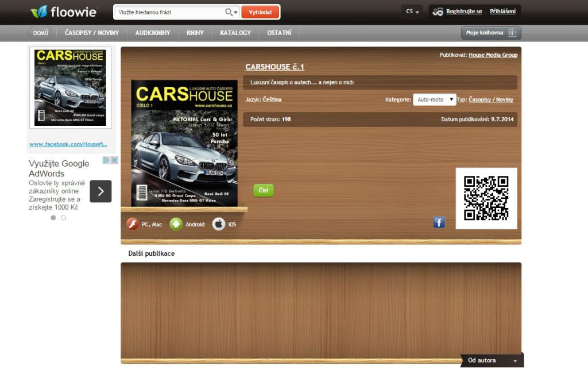Click the AdChoices info icon

coord(106,160)
